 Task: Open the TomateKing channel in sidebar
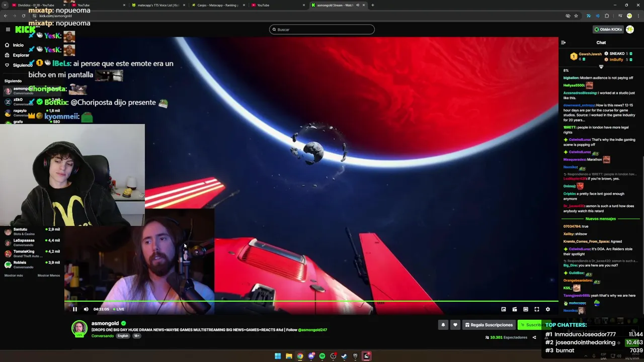(x=31, y=253)
